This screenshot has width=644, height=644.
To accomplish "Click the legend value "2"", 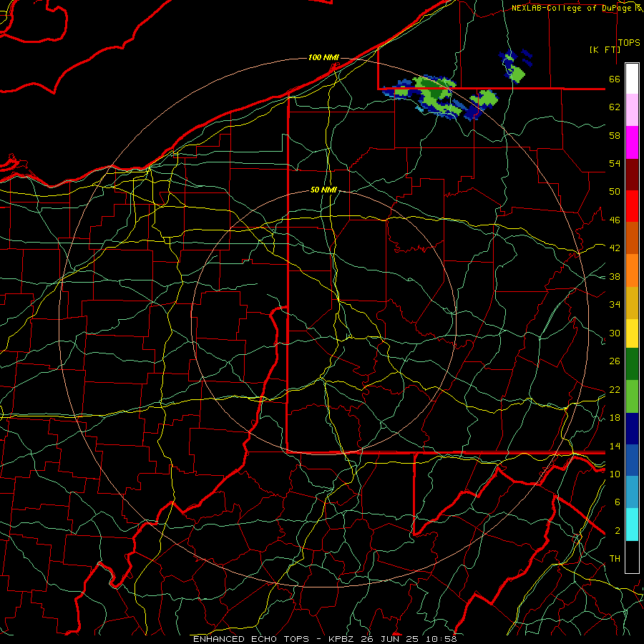I will (x=617, y=531).
